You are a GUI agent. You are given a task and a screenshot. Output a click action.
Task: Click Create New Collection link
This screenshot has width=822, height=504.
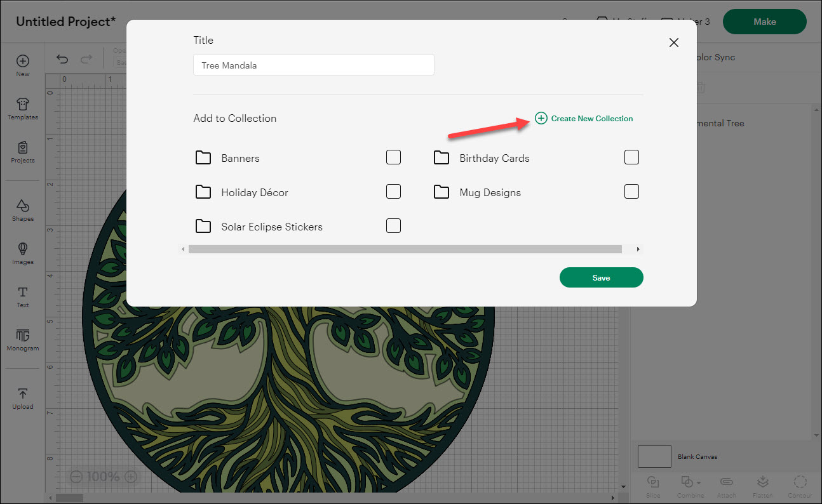pos(584,119)
